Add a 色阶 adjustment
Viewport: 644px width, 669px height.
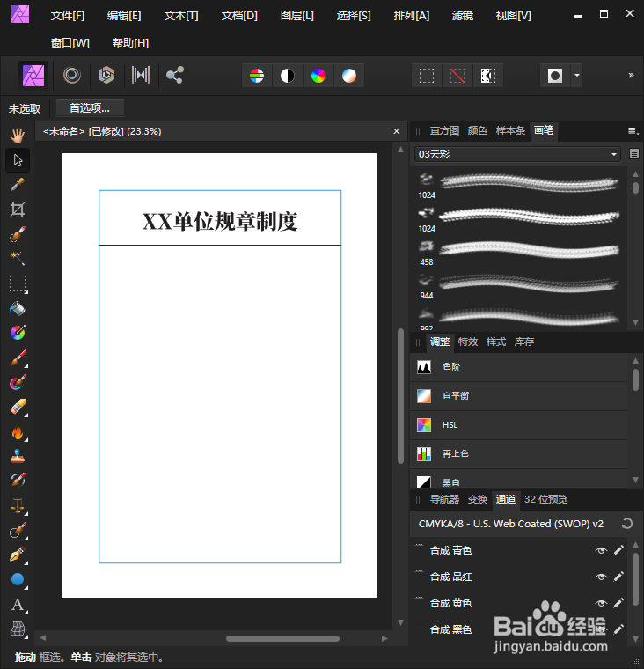518,366
